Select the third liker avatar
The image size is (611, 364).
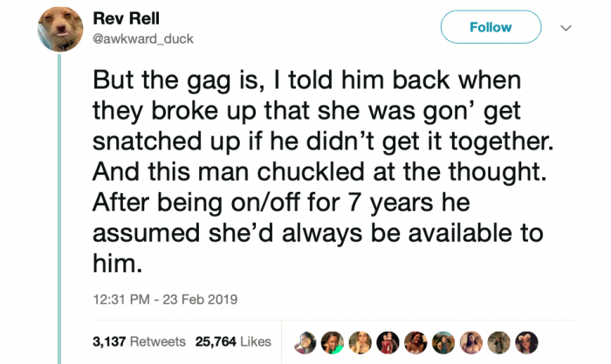click(x=360, y=342)
